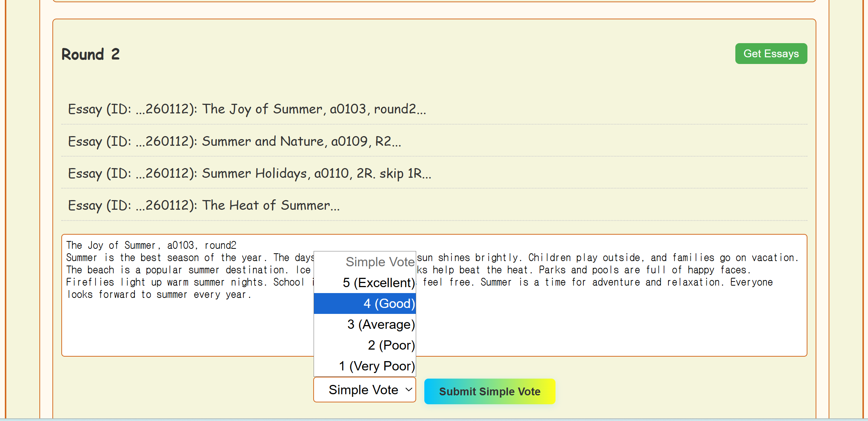Click the essay's last line 'looks forward'
Image resolution: width=868 pixels, height=421 pixels.
pos(159,295)
